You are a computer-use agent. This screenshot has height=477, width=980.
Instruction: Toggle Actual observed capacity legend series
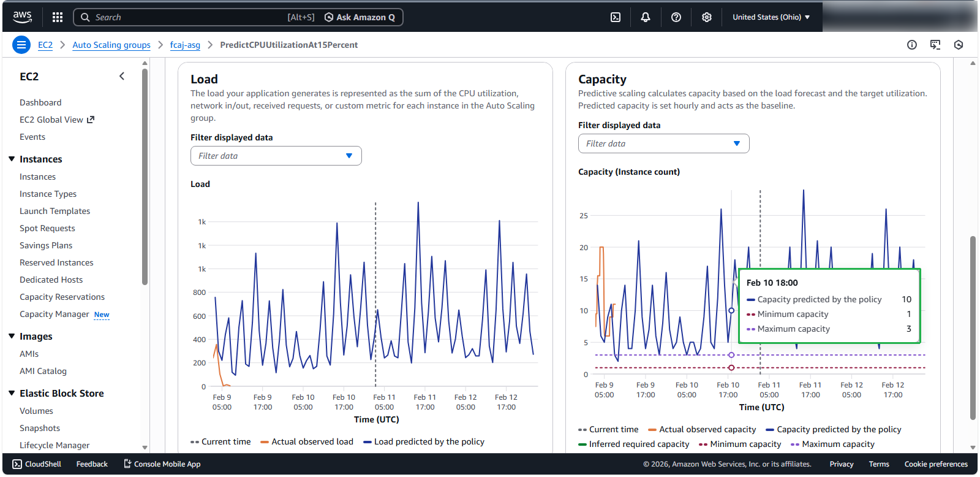click(702, 429)
